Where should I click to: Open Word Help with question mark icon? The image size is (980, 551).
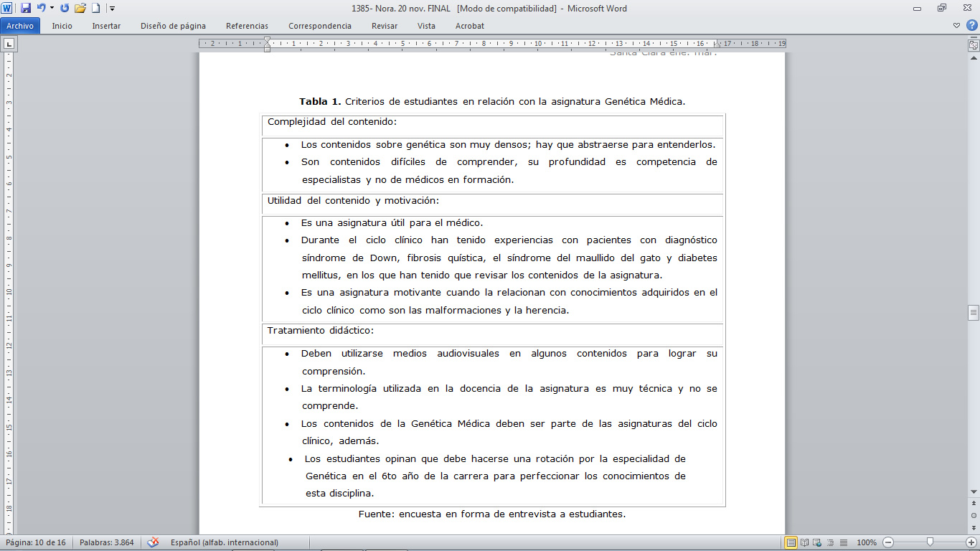click(971, 26)
